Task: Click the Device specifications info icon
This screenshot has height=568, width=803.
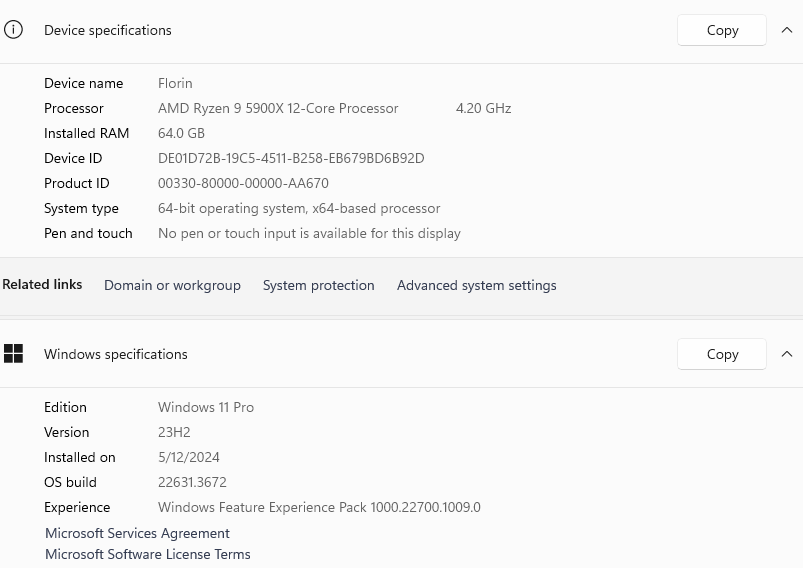Action: click(13, 30)
